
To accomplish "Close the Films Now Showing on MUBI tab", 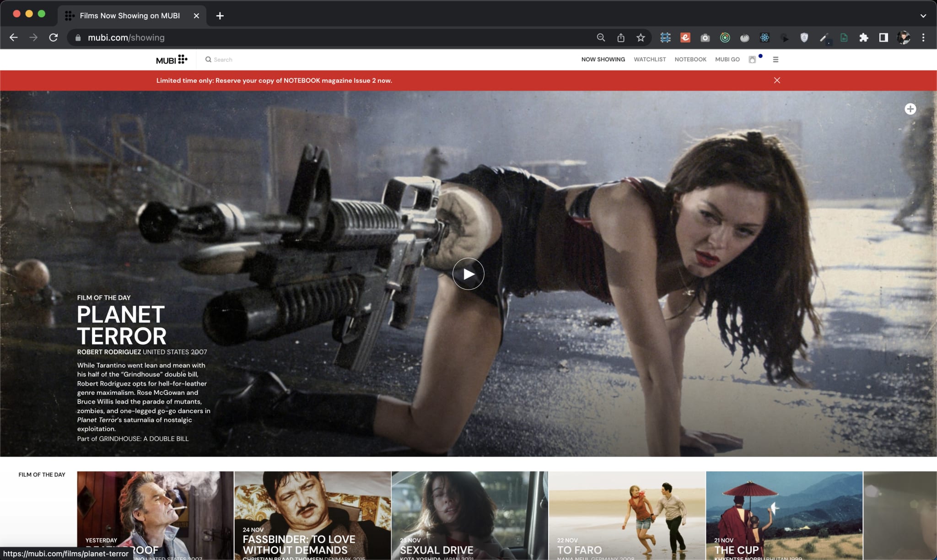I will click(196, 16).
